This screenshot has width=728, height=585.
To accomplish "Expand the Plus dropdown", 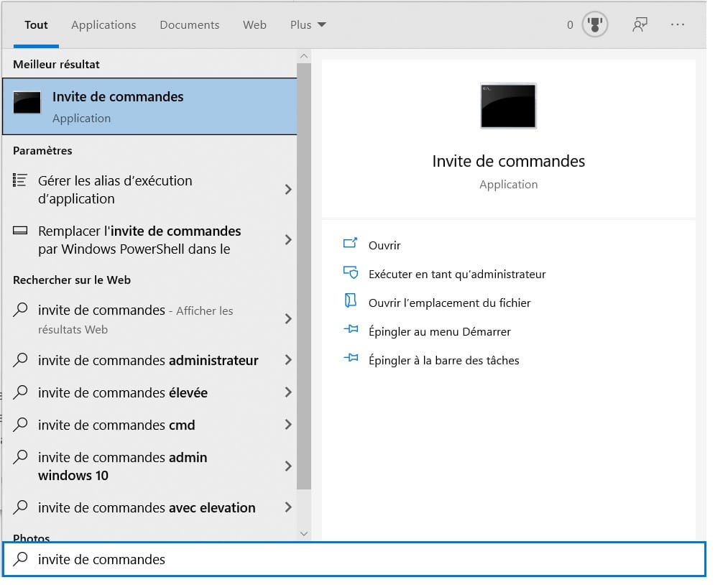I will 308,25.
